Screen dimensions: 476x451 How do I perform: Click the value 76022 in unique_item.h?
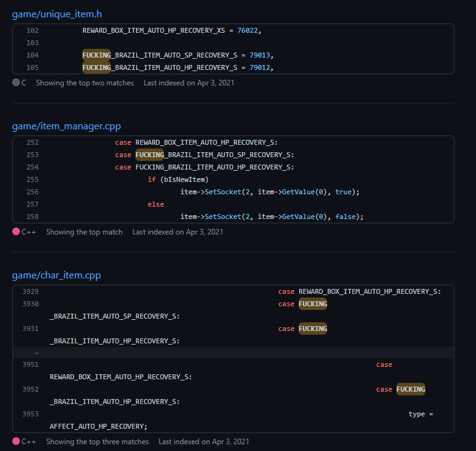click(247, 30)
